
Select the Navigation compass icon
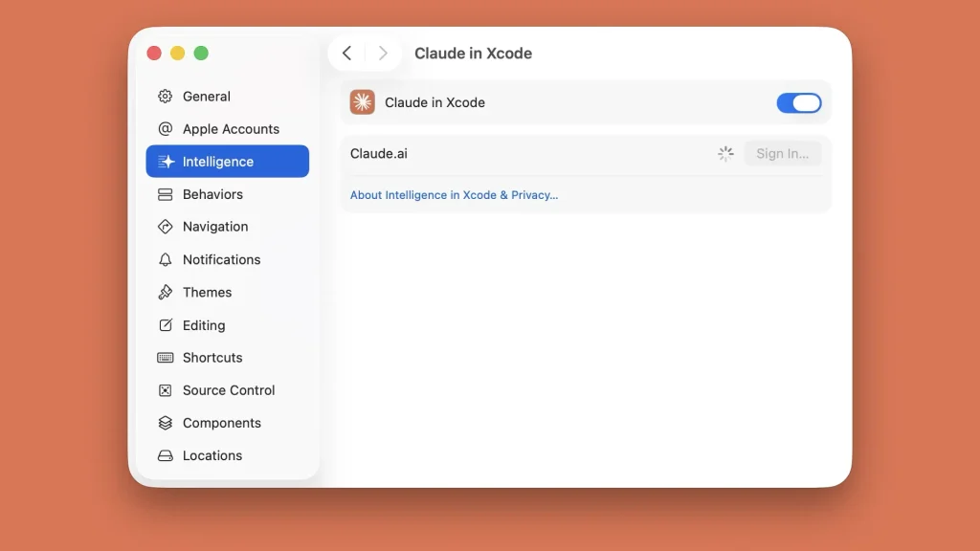pos(166,227)
